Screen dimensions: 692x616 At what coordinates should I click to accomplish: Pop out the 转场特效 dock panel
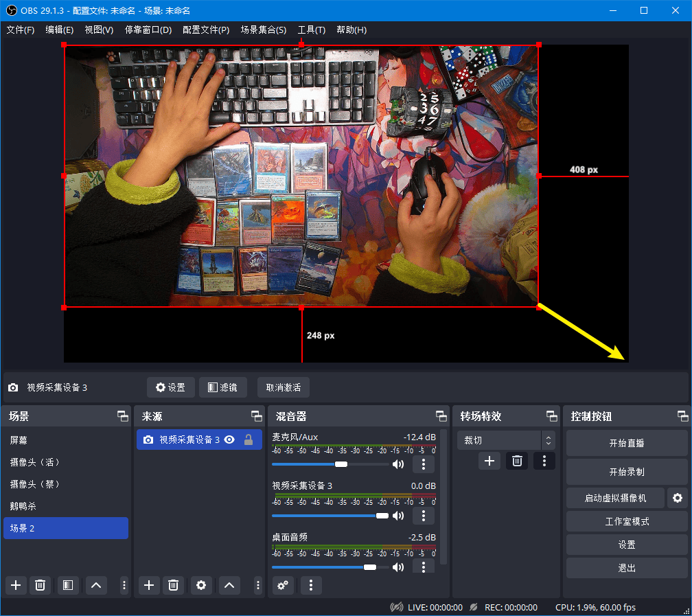pos(551,416)
